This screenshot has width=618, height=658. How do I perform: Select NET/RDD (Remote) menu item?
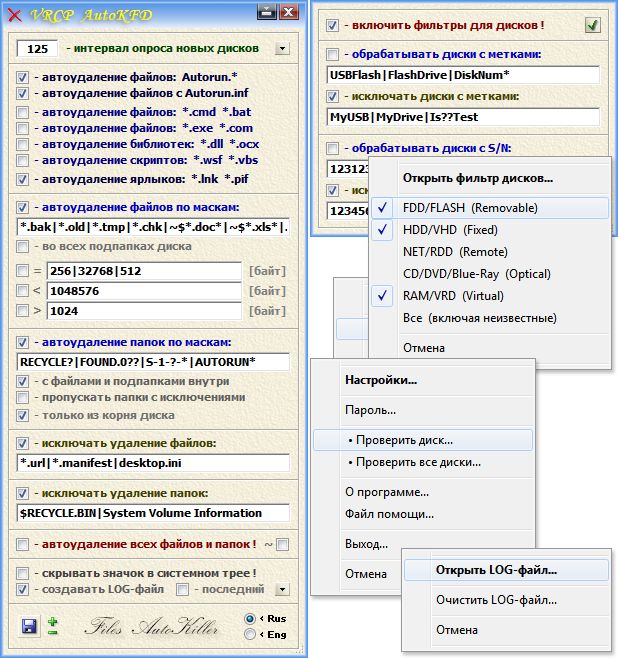[x=490, y=252]
